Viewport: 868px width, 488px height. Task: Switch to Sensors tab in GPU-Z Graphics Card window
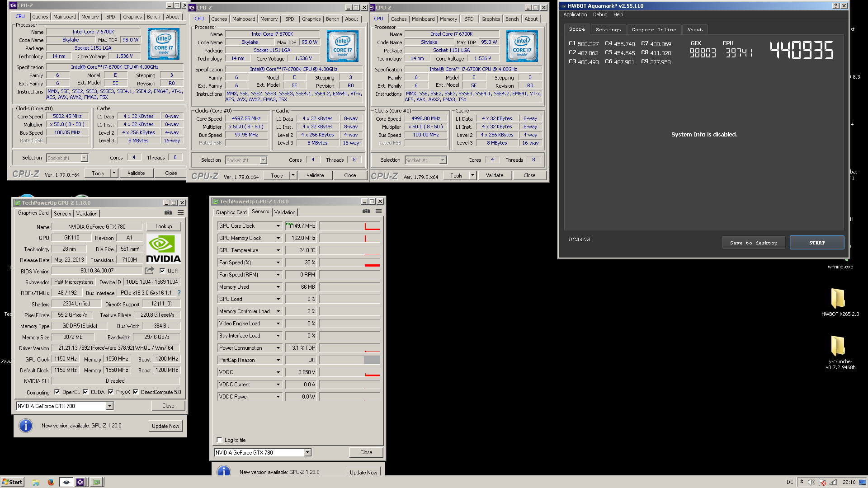point(62,213)
